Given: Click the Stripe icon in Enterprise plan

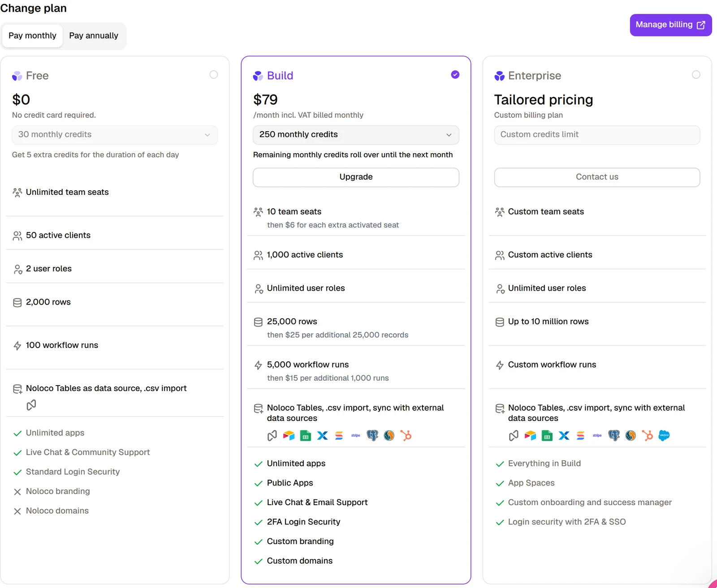Looking at the screenshot, I should point(597,435).
